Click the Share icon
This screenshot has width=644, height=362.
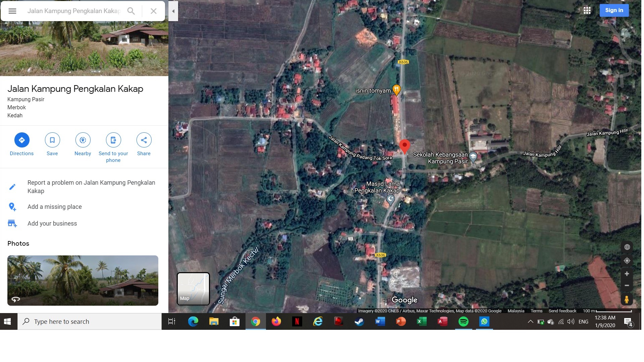(144, 140)
